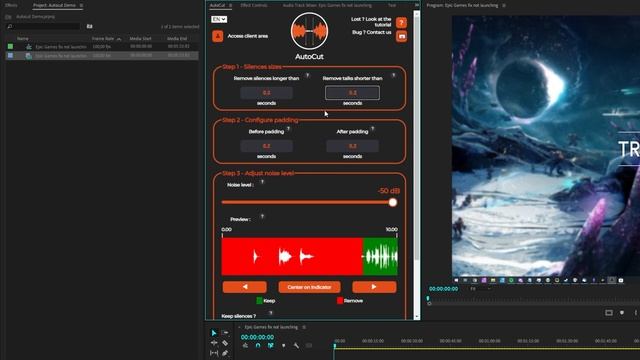
Task: Click help icon beside Noise level
Action: (262, 182)
